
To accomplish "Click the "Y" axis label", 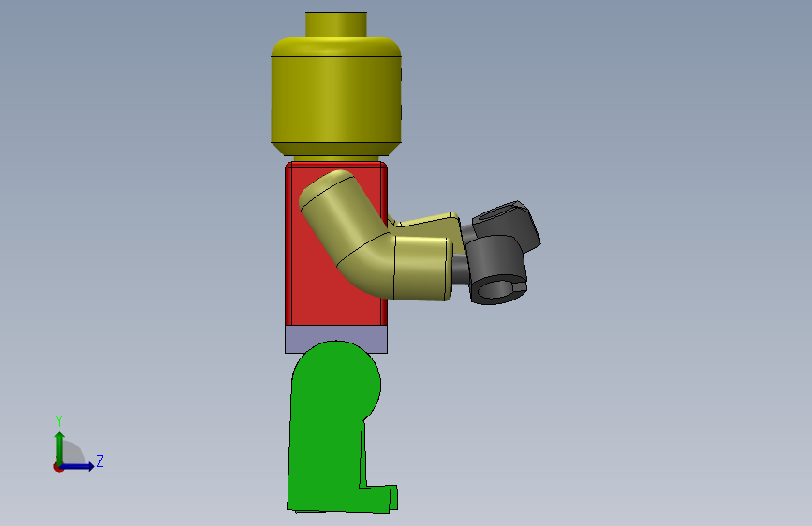I will click(x=59, y=421).
